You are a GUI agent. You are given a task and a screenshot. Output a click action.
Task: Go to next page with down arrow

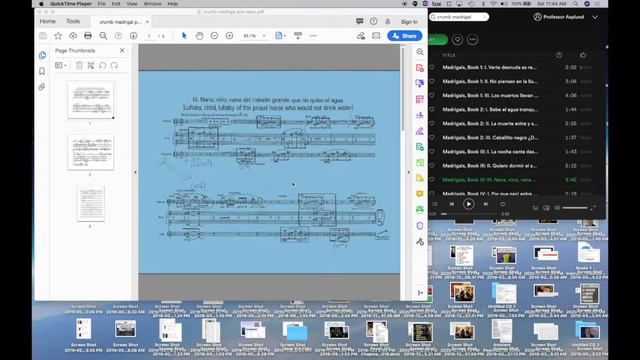[x=133, y=36]
